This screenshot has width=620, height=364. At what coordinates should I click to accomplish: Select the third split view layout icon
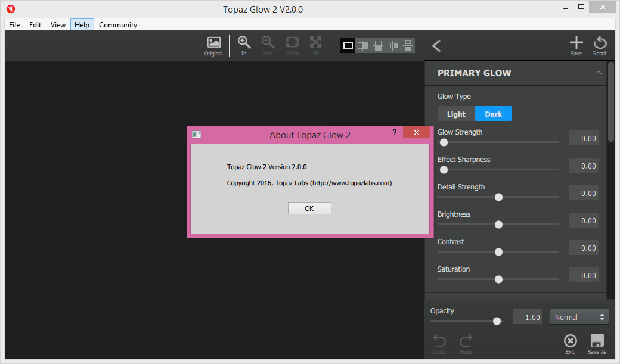(378, 46)
